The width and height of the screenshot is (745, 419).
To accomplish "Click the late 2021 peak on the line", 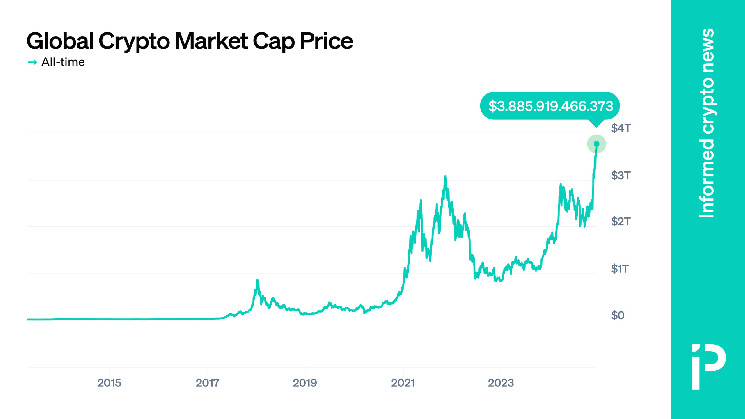I will [x=445, y=177].
